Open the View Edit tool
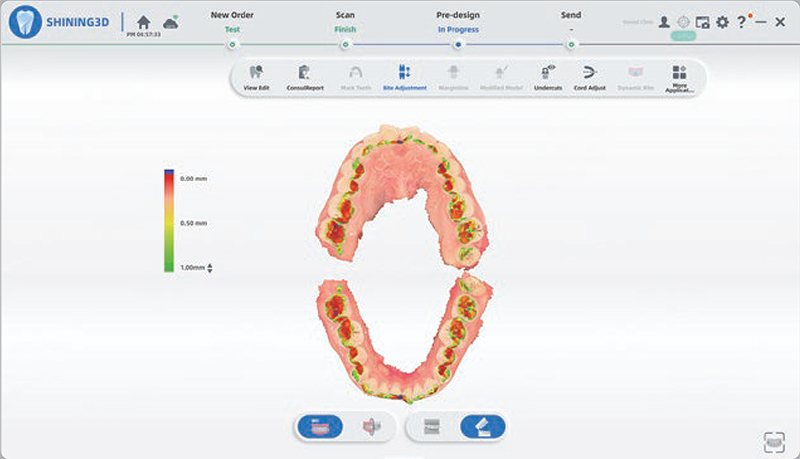Viewport: 800px width, 459px height. (256, 76)
